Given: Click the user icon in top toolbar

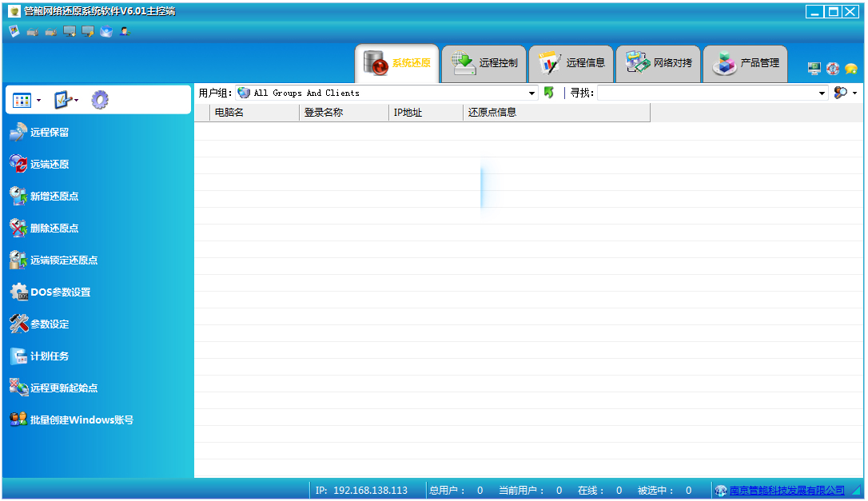Looking at the screenshot, I should pos(124,31).
